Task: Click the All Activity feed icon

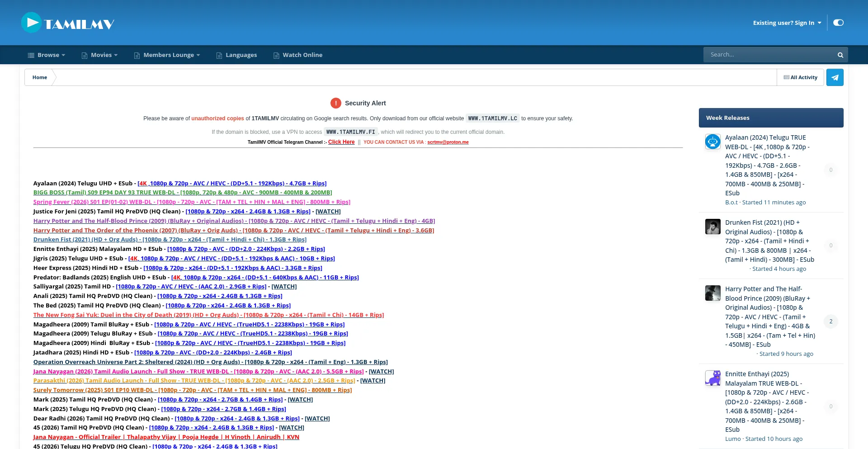Action: click(786, 77)
